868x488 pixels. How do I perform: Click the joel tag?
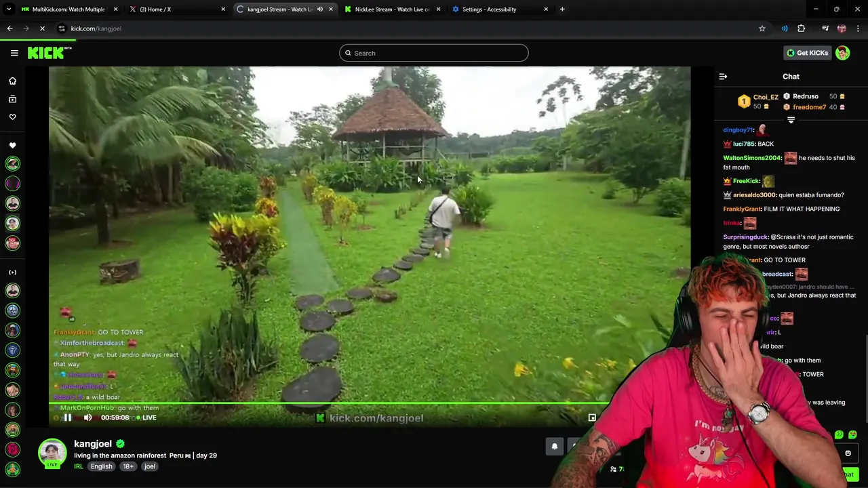(150, 466)
